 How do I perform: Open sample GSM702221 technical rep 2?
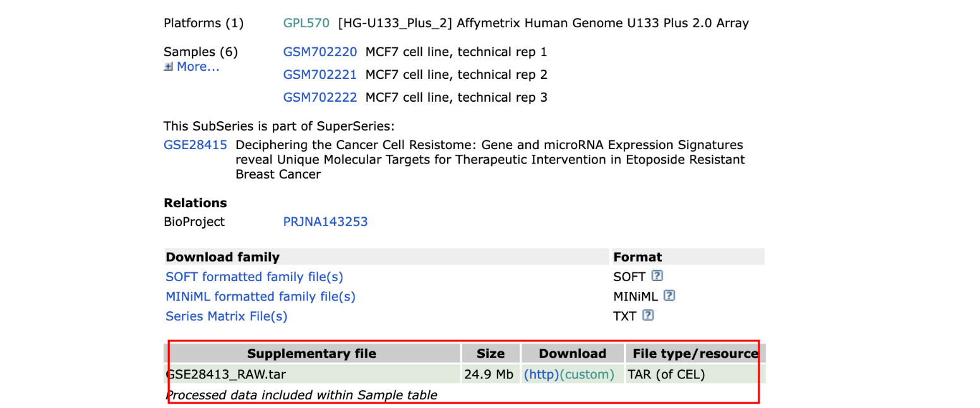(x=320, y=75)
